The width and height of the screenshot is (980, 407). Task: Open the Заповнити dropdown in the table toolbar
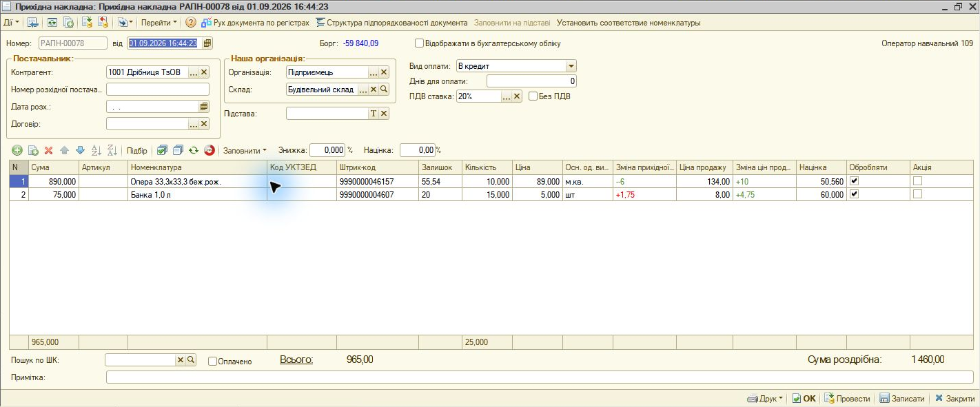pos(245,150)
